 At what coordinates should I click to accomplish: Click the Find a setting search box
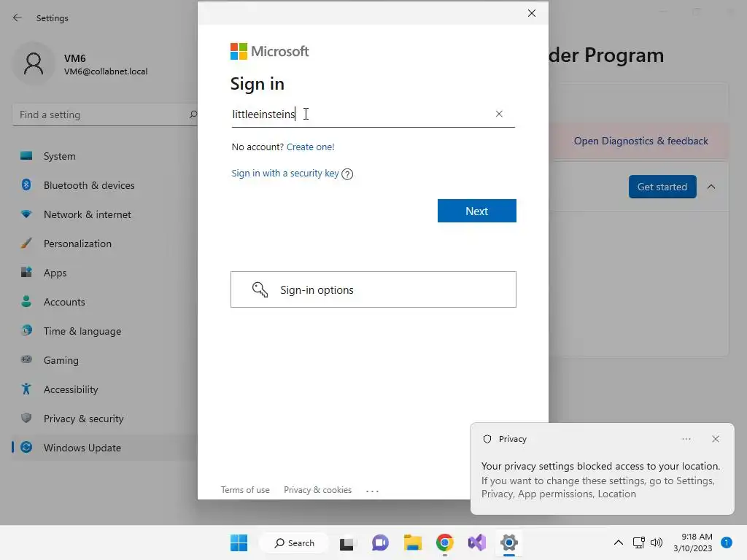(106, 114)
